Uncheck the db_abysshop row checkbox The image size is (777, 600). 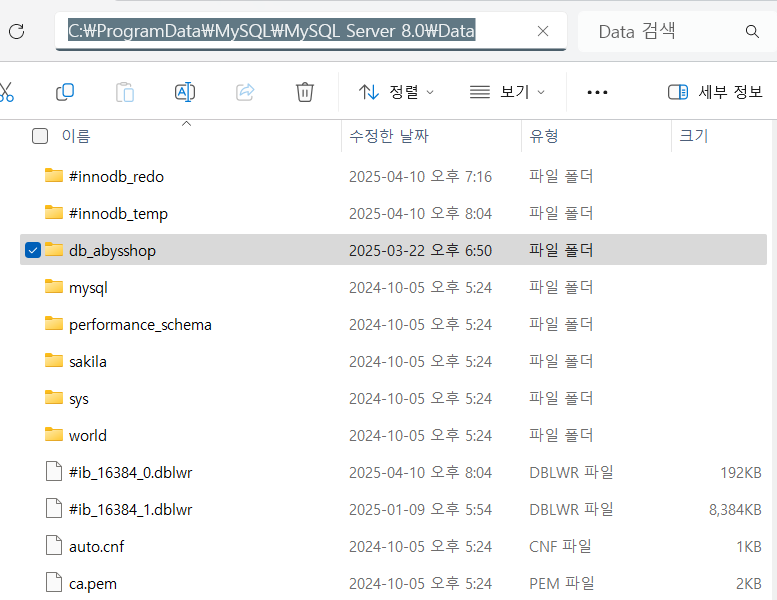[33, 250]
